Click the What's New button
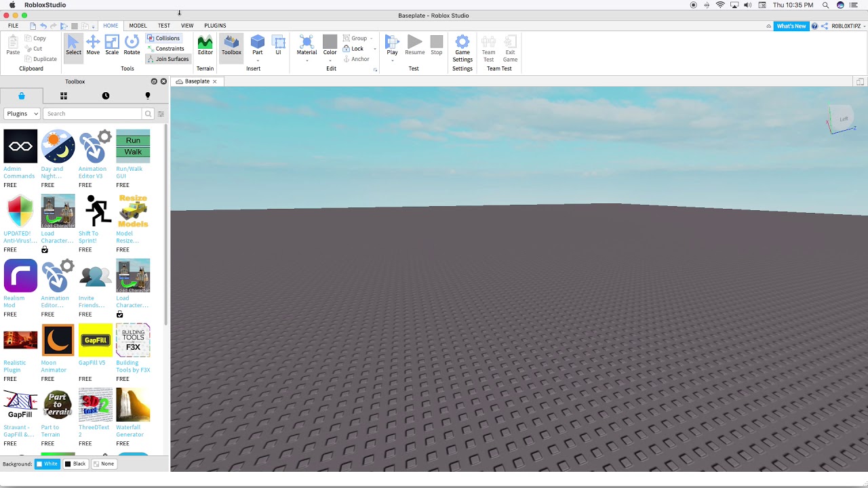Screen dimensions: 868x488 [x=791, y=26]
